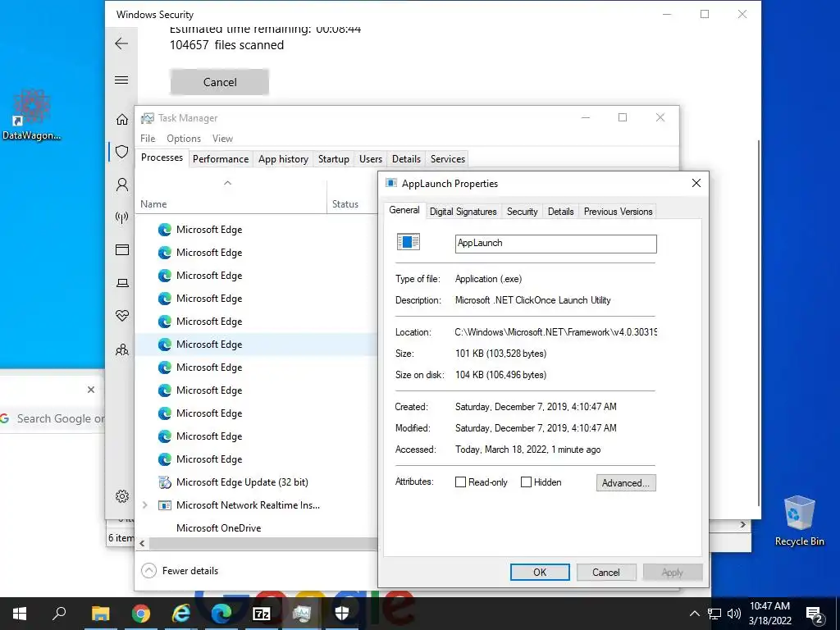Image resolution: width=840 pixels, height=630 pixels.
Task: Click OK in AppLaunch Properties
Action: click(x=540, y=572)
